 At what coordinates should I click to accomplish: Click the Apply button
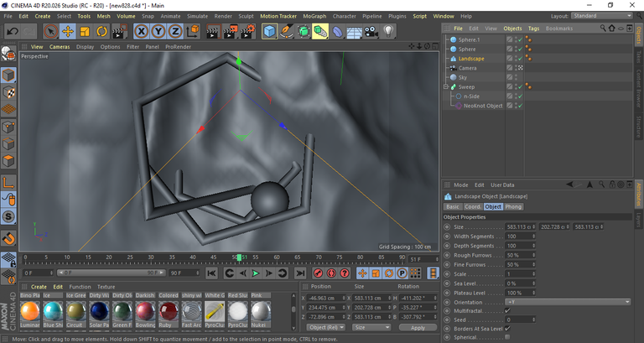pos(418,327)
